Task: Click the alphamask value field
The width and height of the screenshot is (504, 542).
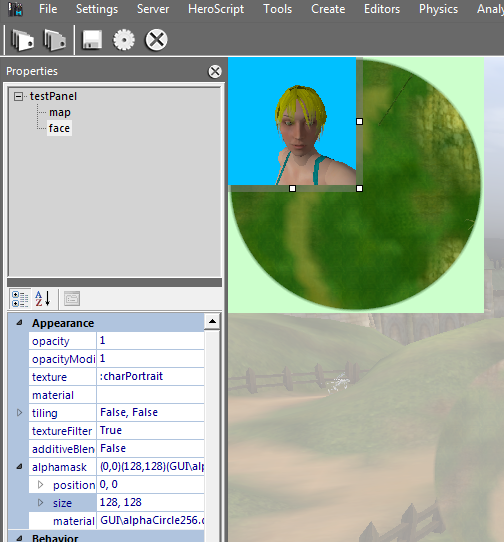Action: point(150,467)
